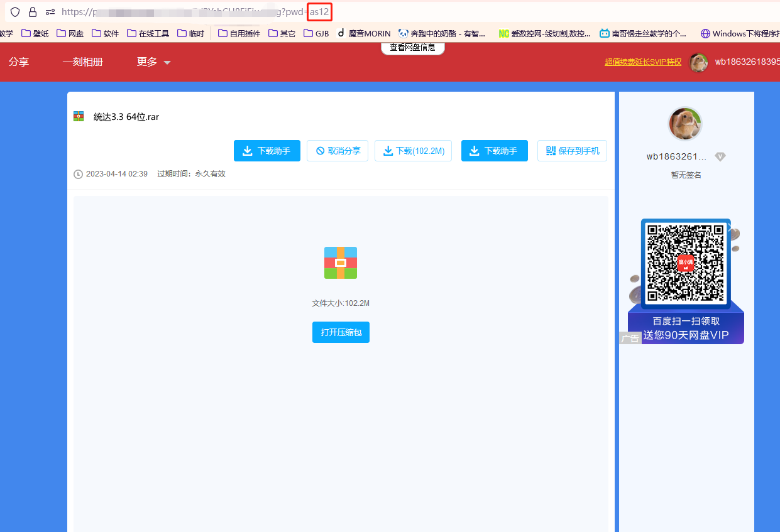
Task: Click the 打开压缩包 button
Action: [x=341, y=332]
